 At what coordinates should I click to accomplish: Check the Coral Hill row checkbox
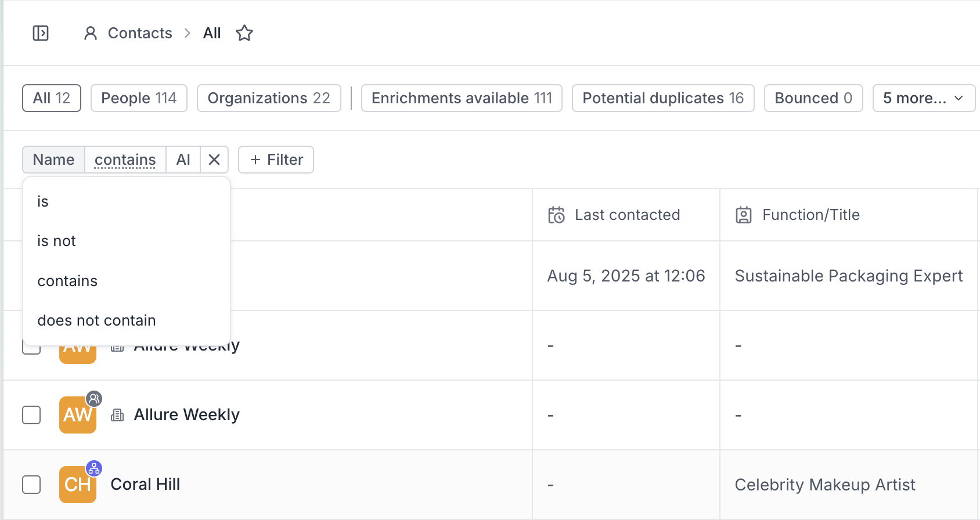[31, 485]
